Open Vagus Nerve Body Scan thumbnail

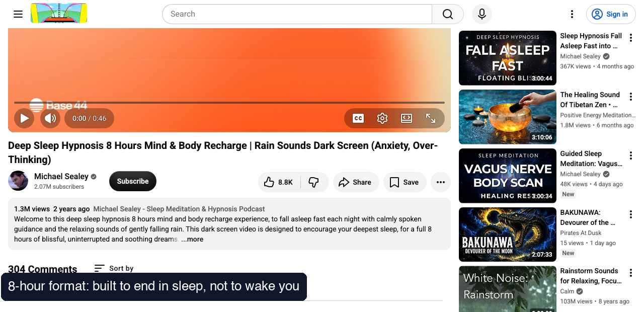508,176
